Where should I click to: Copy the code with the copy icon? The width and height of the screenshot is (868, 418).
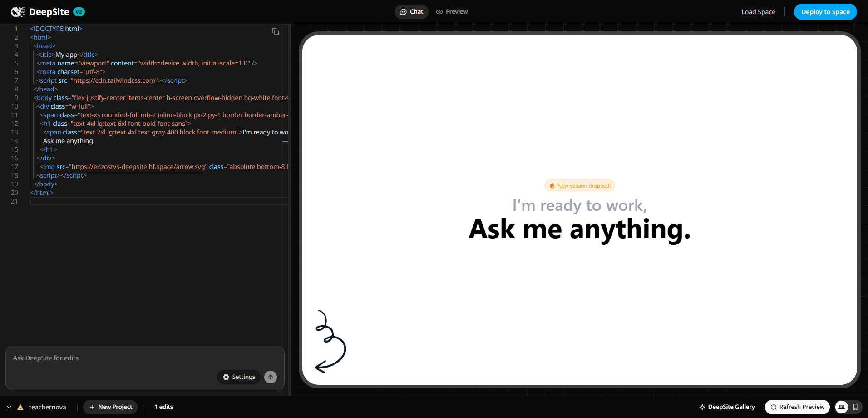276,31
